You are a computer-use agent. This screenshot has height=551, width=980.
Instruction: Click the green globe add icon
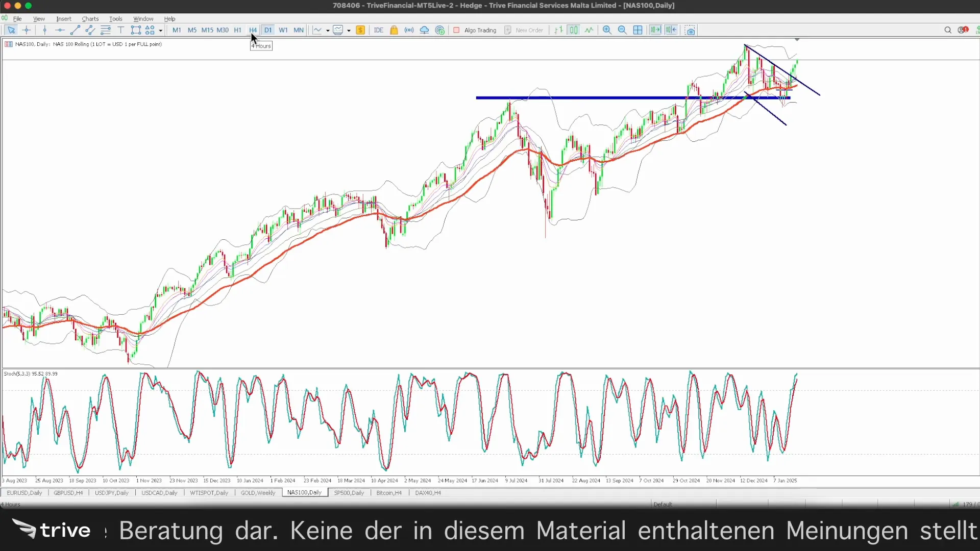click(440, 30)
